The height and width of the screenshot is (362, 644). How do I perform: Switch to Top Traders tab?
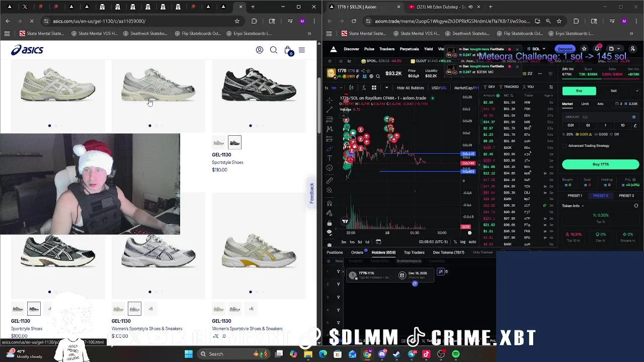(x=414, y=252)
